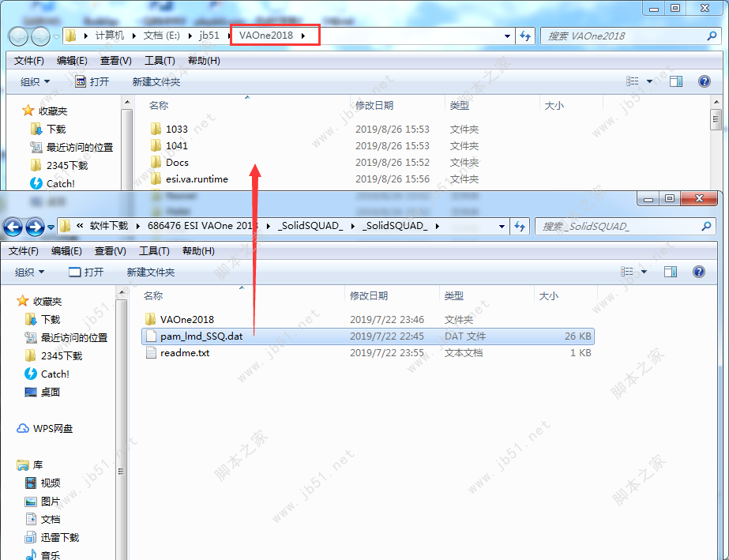
Task: Select the Docs folder icon
Action: click(x=156, y=163)
